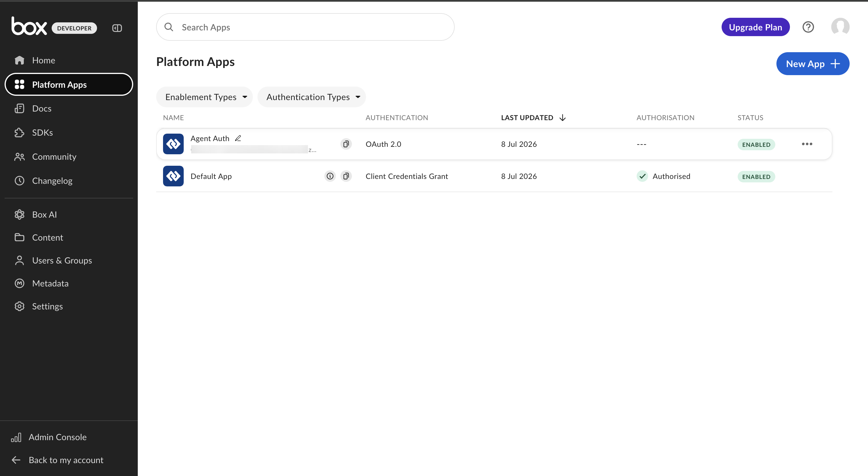
Task: Click the STATUS column header
Action: pos(750,118)
